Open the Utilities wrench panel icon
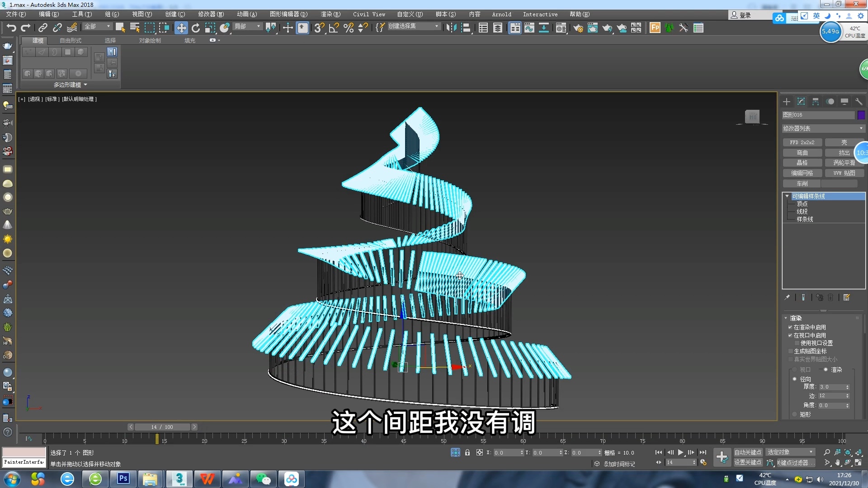868x488 pixels. (859, 102)
